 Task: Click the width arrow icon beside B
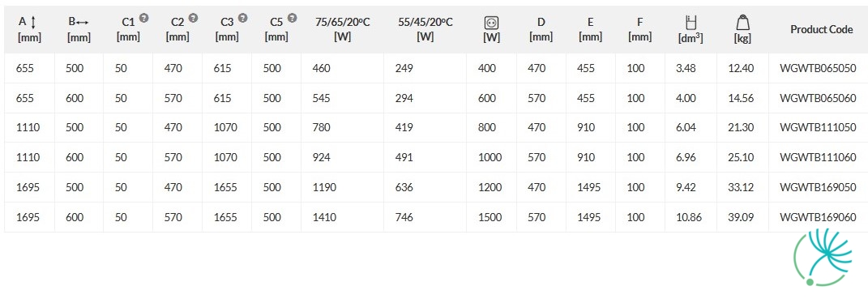[82, 22]
